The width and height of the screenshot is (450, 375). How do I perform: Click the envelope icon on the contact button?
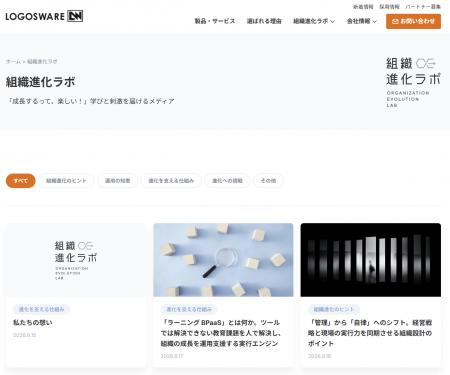395,21
